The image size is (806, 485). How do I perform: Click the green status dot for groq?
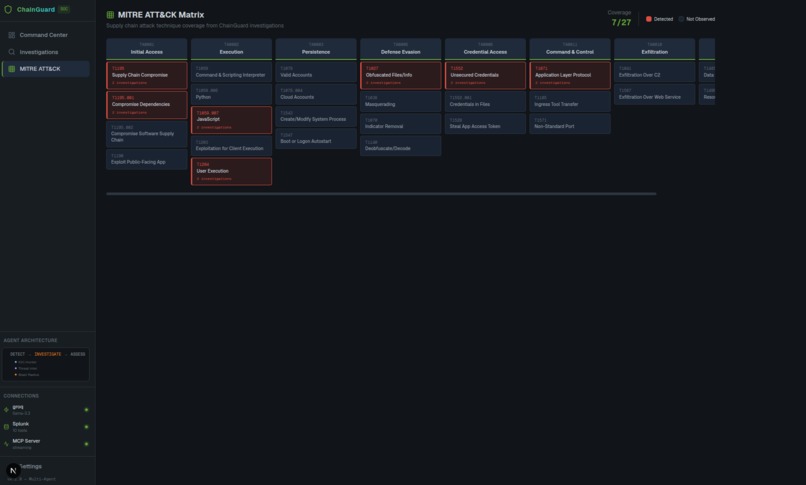(x=86, y=410)
